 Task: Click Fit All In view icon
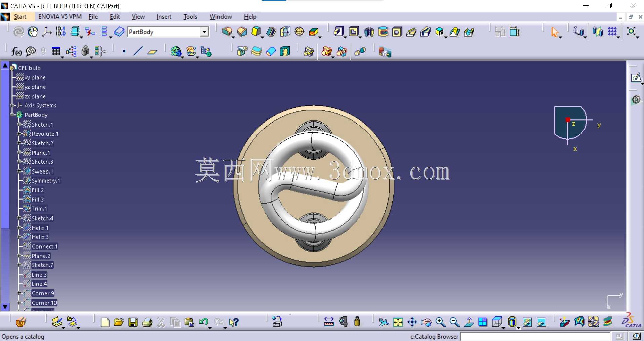tap(398, 322)
